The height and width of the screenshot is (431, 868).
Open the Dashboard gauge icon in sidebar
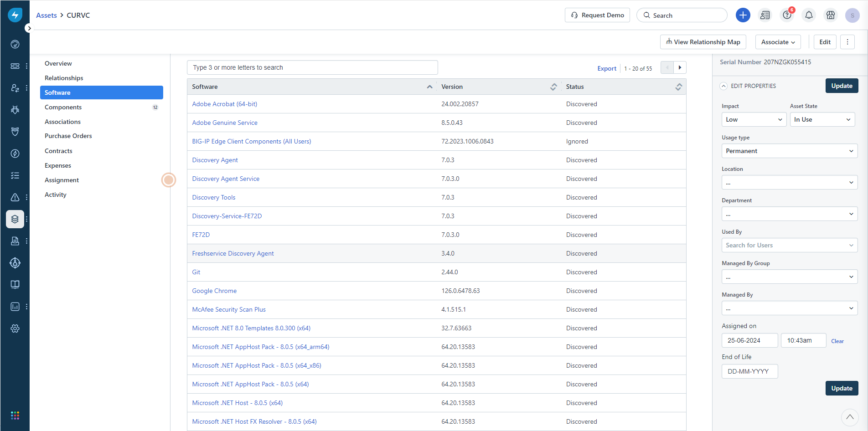pyautogui.click(x=15, y=44)
